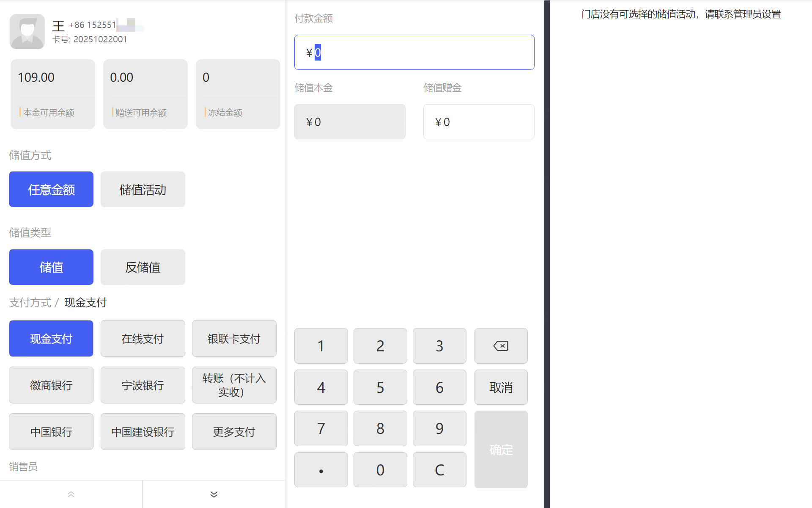Choose 徽商银行 payment option
The image size is (812, 508).
51,385
